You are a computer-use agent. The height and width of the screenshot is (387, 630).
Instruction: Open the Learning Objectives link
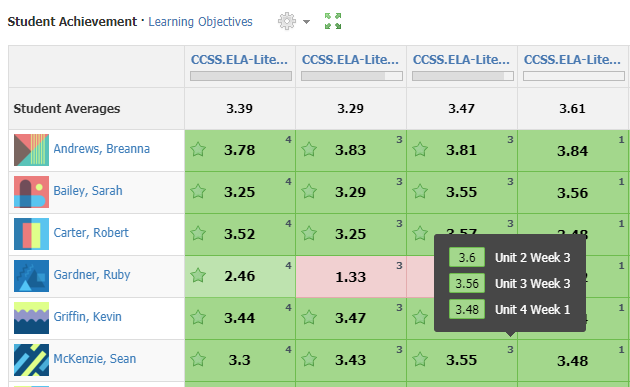(200, 21)
